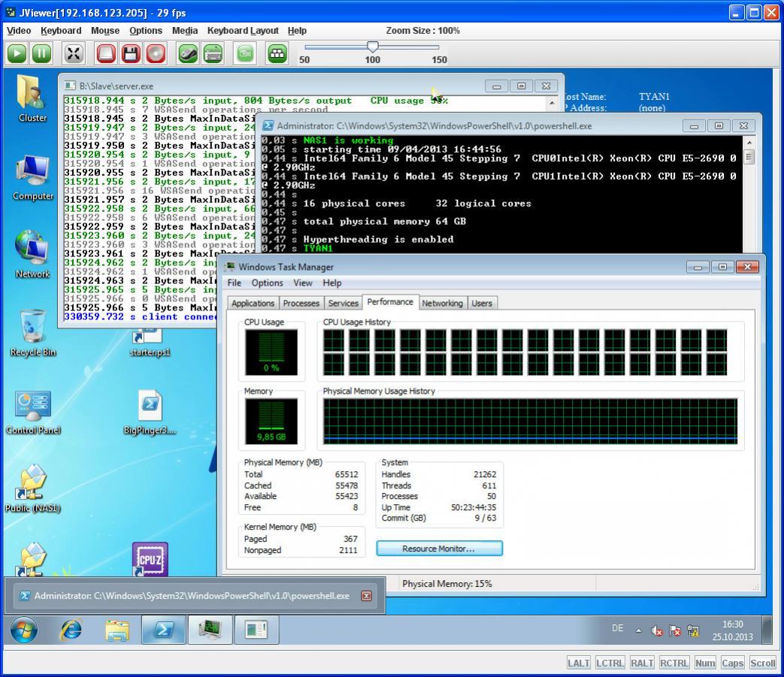Open the Keyboard menu in JViewer
Screen dimensions: 784x677
pyautogui.click(x=61, y=31)
